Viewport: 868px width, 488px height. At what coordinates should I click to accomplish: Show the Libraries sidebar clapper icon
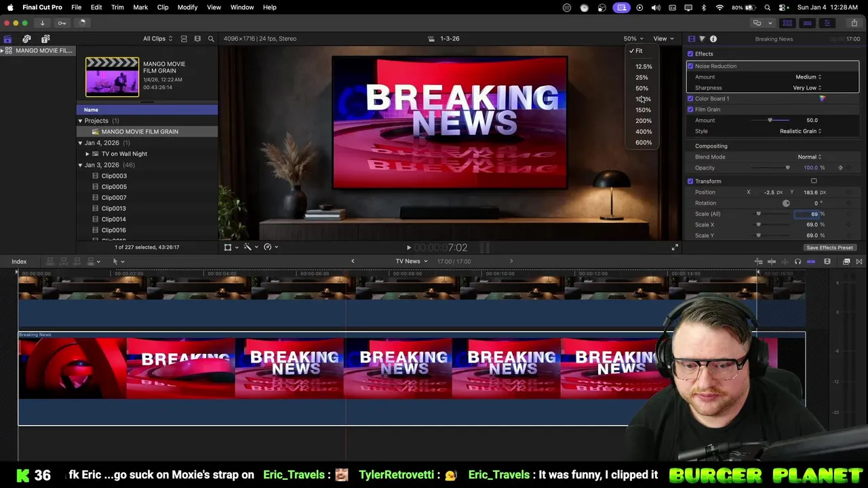[x=7, y=39]
